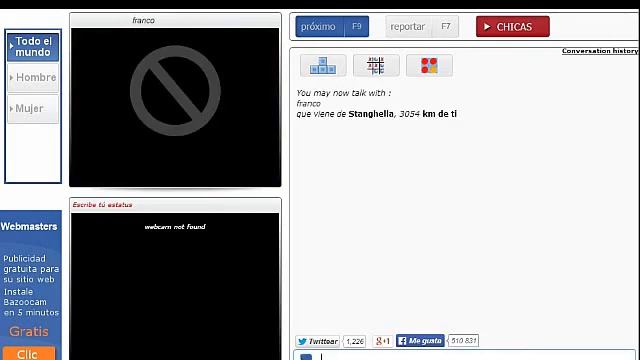640x360 pixels.
Task: Open the red CHICAS button
Action: tap(513, 27)
